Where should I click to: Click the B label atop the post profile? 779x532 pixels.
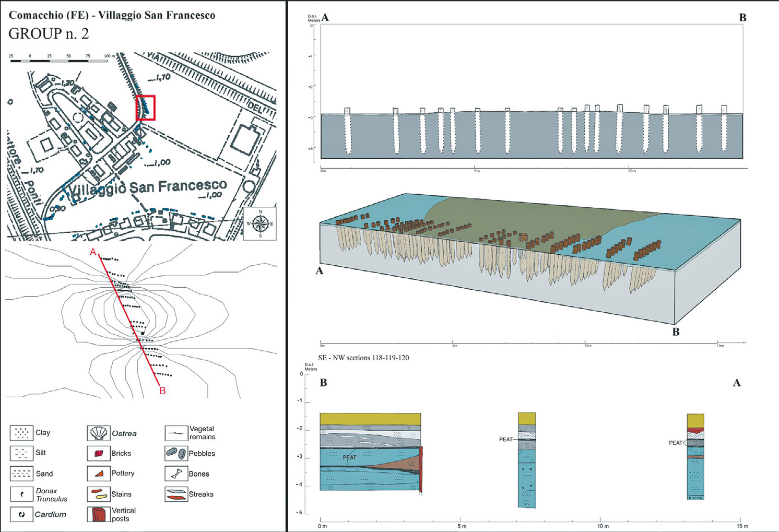coord(743,18)
